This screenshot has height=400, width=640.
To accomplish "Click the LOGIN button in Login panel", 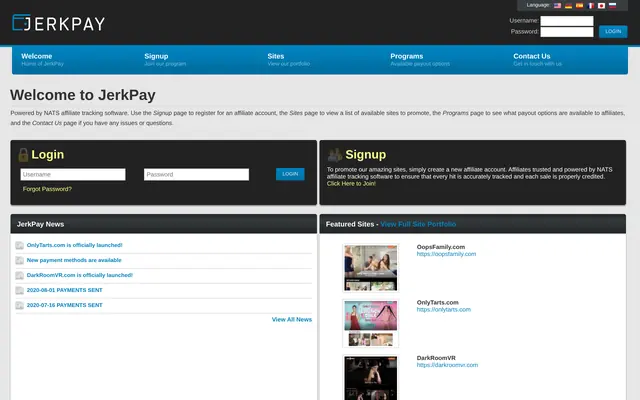I will (x=290, y=174).
